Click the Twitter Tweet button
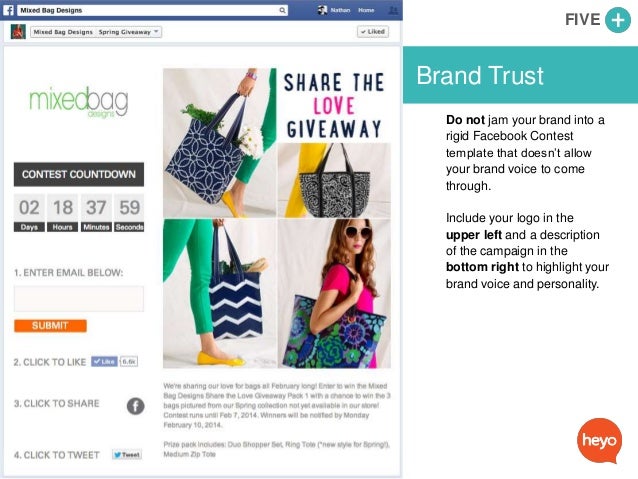Viewport: 638px width, 479px height. 127,455
